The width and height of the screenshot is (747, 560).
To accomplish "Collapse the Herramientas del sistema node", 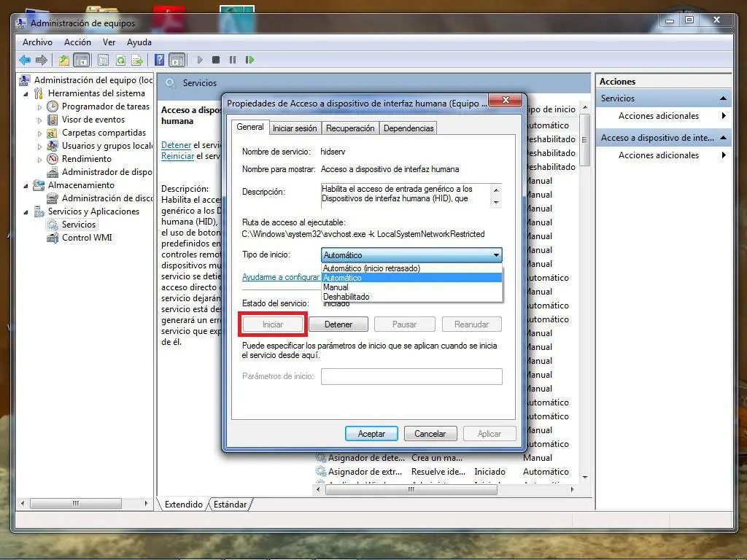I will pos(26,94).
